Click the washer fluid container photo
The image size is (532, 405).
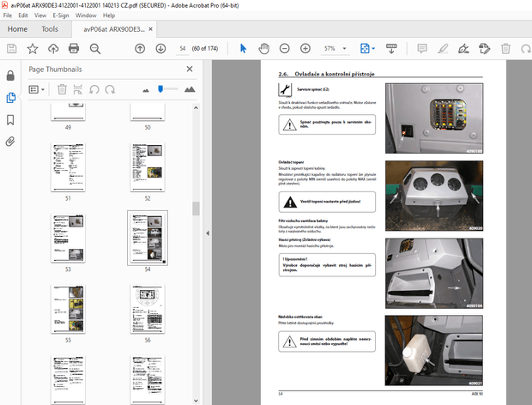433,350
